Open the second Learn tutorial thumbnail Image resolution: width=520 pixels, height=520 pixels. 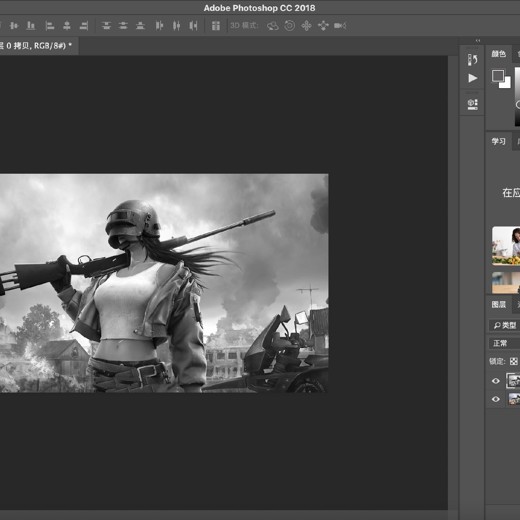(x=506, y=283)
